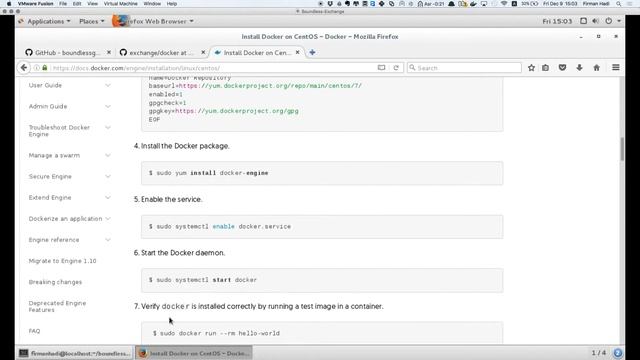Open VMware Fusion File menu

click(x=63, y=4)
